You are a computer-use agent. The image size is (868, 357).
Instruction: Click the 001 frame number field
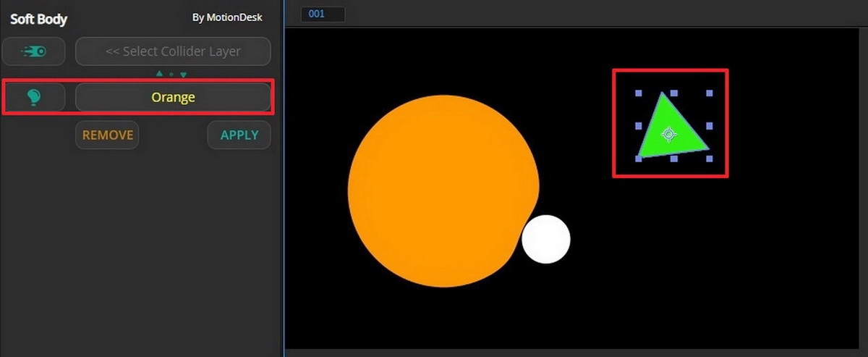pyautogui.click(x=323, y=14)
